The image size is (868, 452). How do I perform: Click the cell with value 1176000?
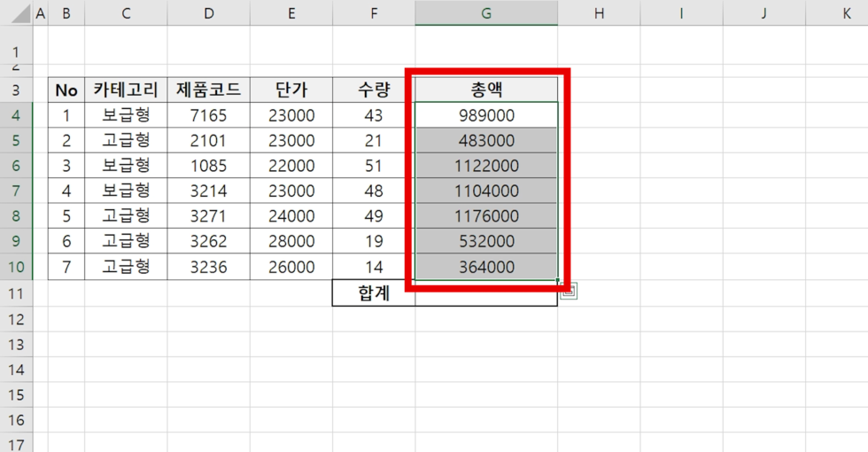[x=486, y=216]
